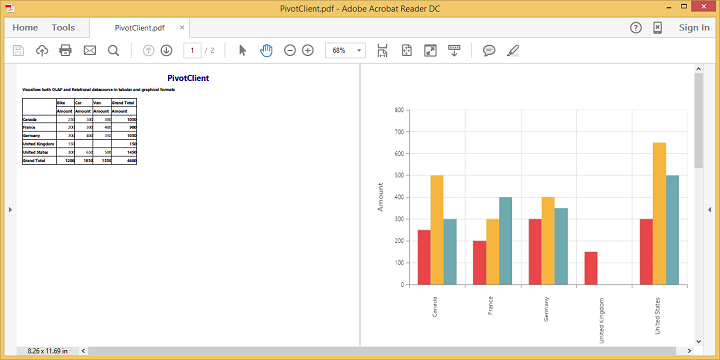Go to previous page arrow
The width and height of the screenshot is (720, 360).
(x=148, y=51)
